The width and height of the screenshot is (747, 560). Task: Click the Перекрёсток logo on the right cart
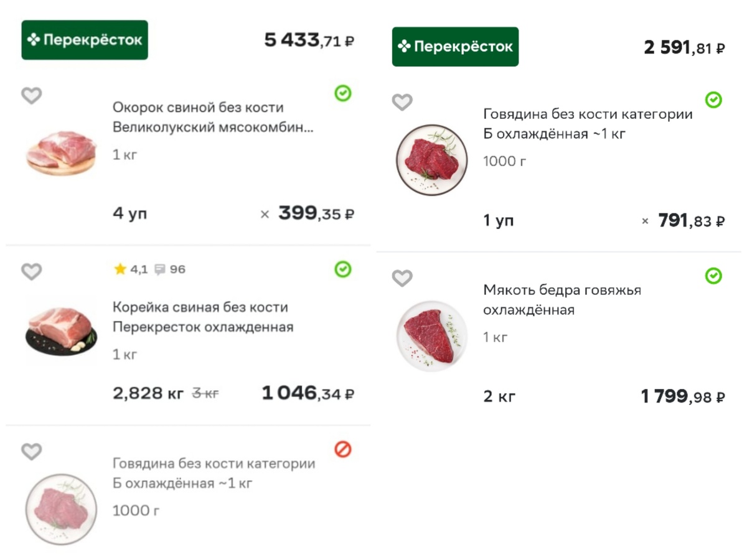click(x=454, y=46)
